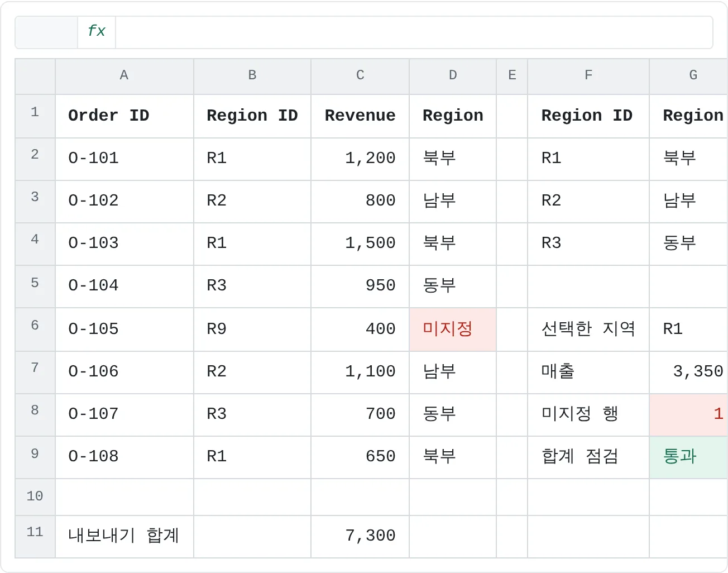Click the fx insert function icon
The image size is (728, 573).
coord(97,32)
